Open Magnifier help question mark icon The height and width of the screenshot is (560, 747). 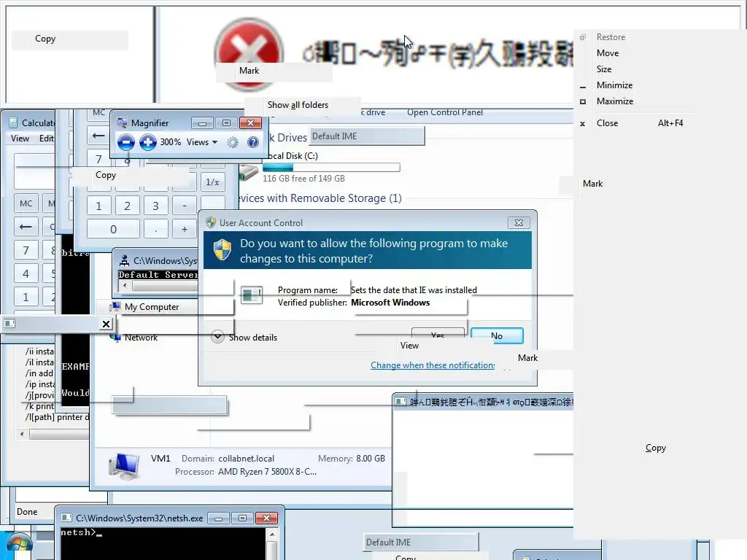tap(253, 142)
